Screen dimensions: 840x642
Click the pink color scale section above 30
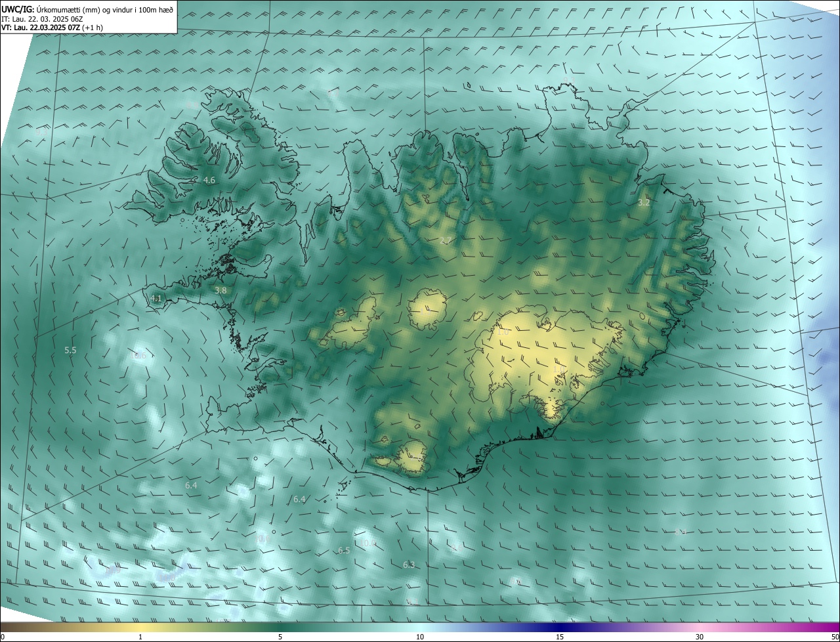700,626
